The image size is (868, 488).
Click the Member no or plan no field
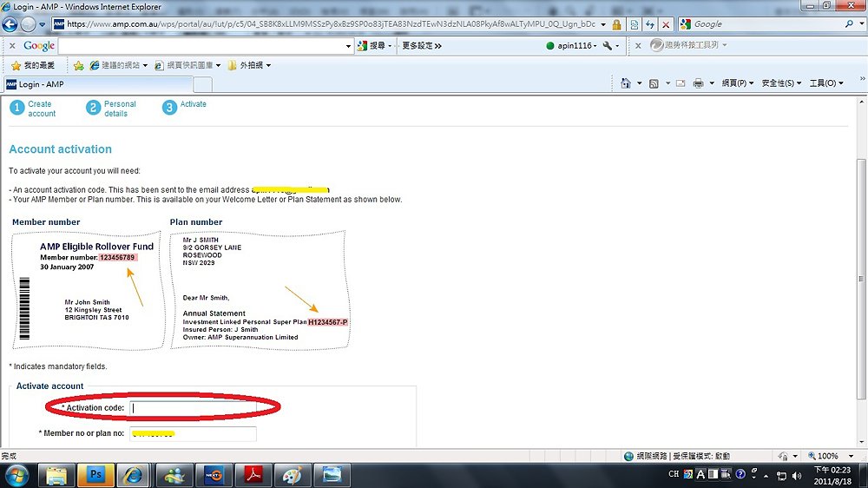(194, 433)
